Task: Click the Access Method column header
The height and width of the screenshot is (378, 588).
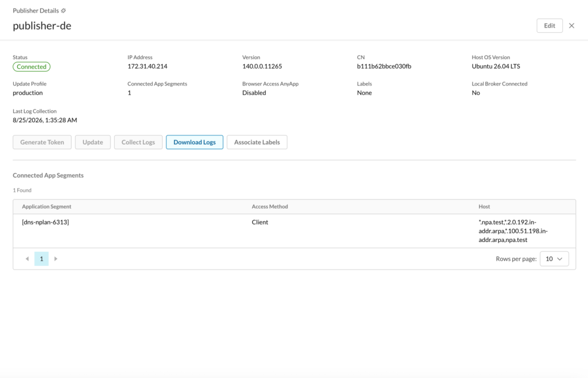Action: tap(270, 206)
